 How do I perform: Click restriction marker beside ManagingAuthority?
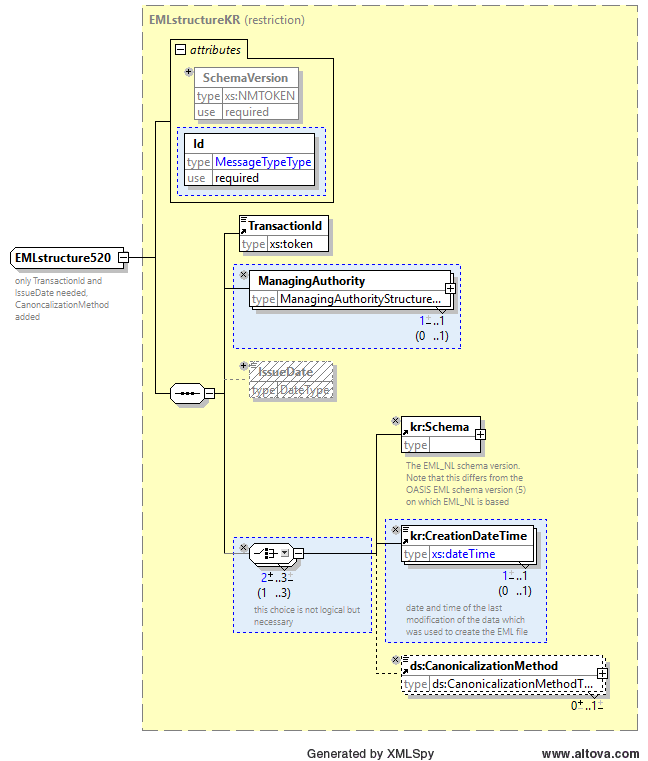[243, 274]
